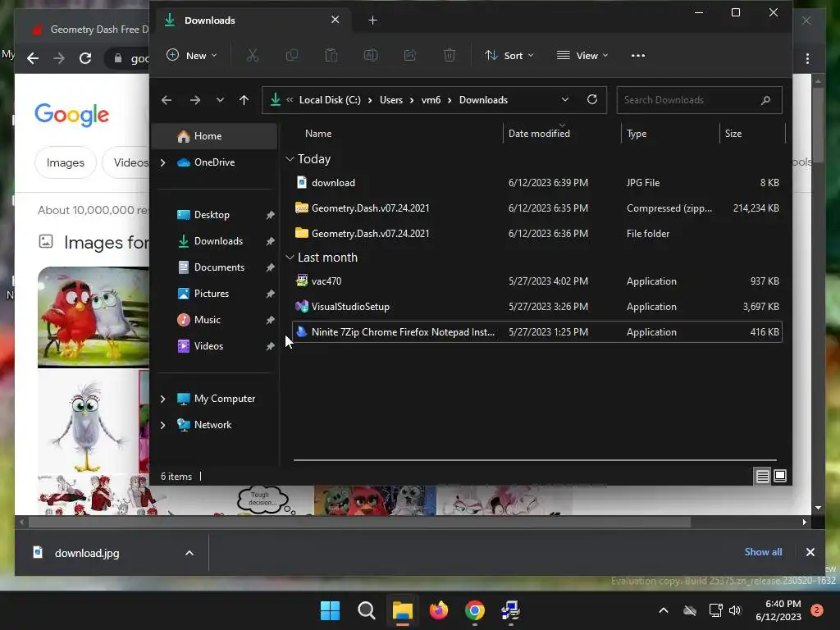
Task: Expand OneDrive in navigation pane
Action: pos(163,162)
